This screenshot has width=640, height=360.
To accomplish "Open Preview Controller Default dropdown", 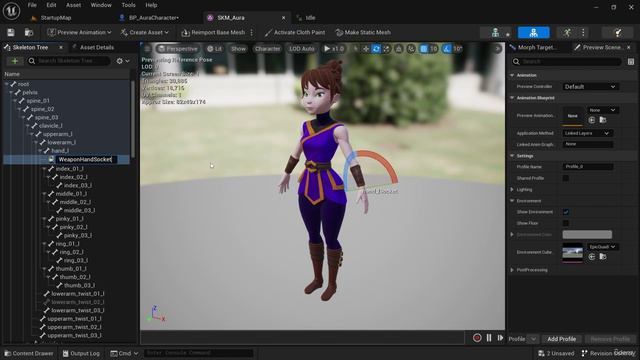I will (x=590, y=87).
